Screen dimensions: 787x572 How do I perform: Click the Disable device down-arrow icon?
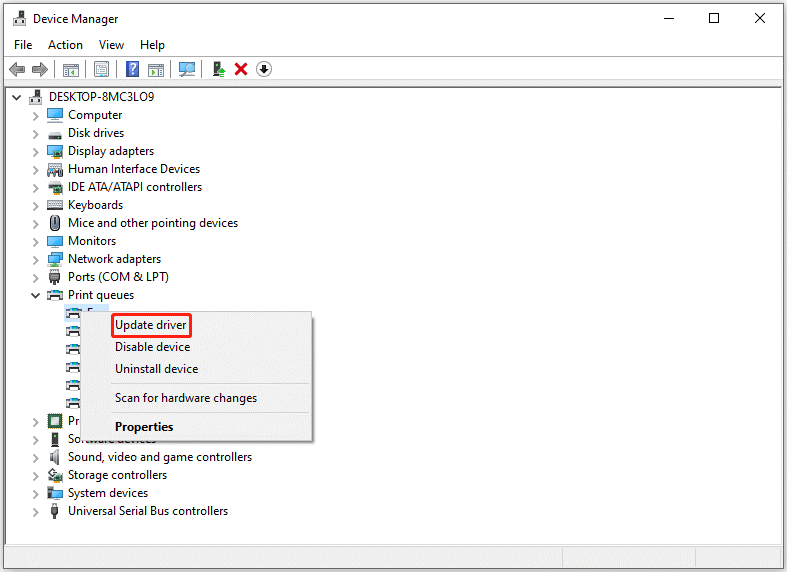[x=264, y=69]
